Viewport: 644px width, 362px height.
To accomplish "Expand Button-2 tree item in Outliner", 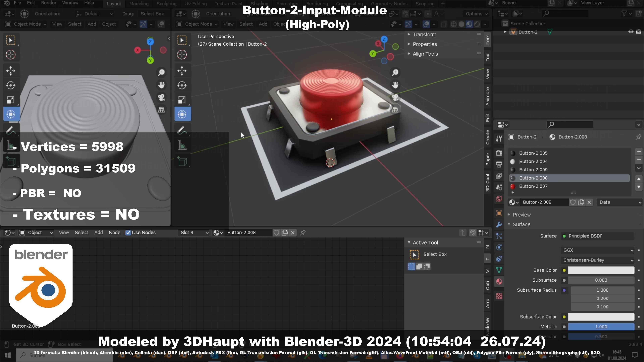I will [505, 32].
